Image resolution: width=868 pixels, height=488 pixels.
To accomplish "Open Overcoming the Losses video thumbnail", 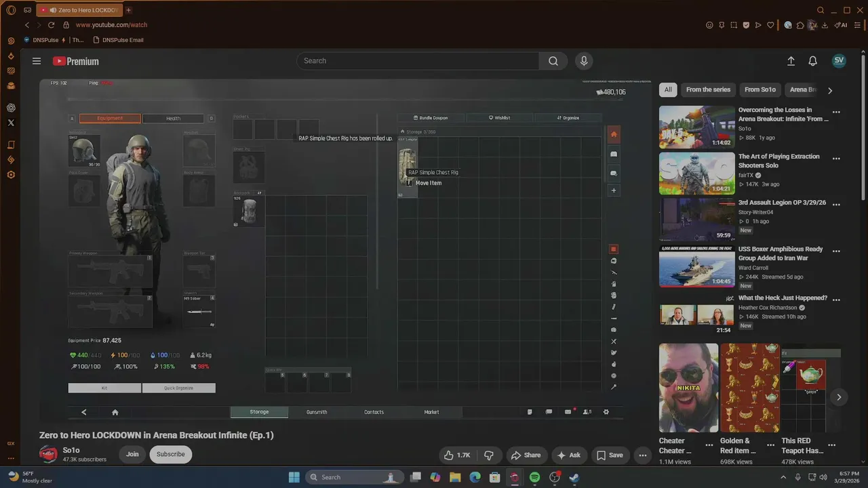I will 696,127.
